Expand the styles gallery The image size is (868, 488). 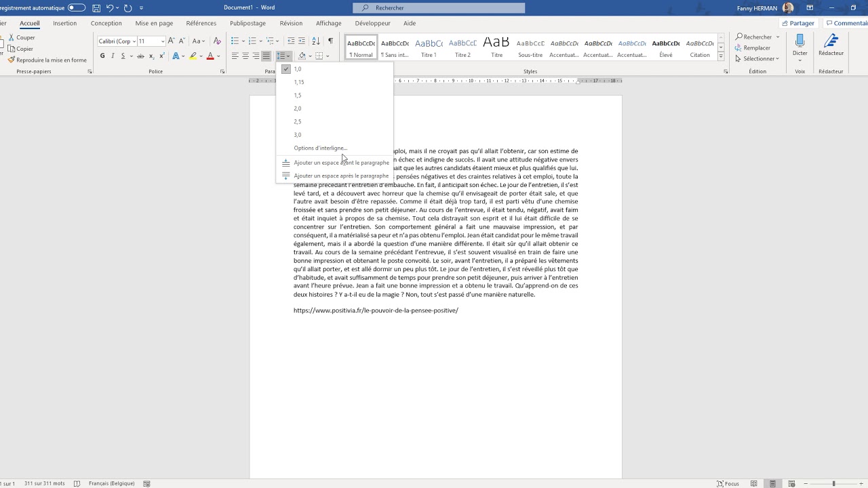pyautogui.click(x=720, y=57)
